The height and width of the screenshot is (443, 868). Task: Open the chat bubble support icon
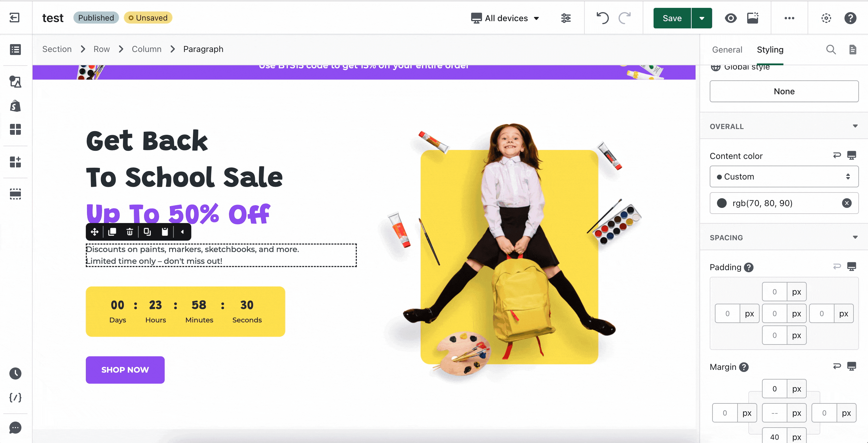pyautogui.click(x=15, y=428)
